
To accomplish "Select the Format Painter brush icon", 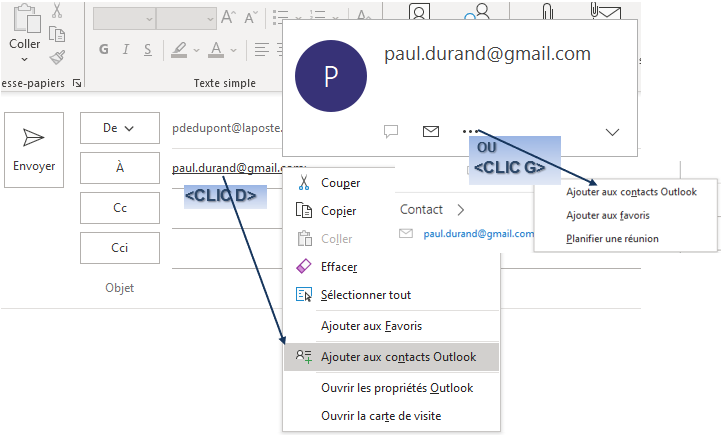I will 57,57.
